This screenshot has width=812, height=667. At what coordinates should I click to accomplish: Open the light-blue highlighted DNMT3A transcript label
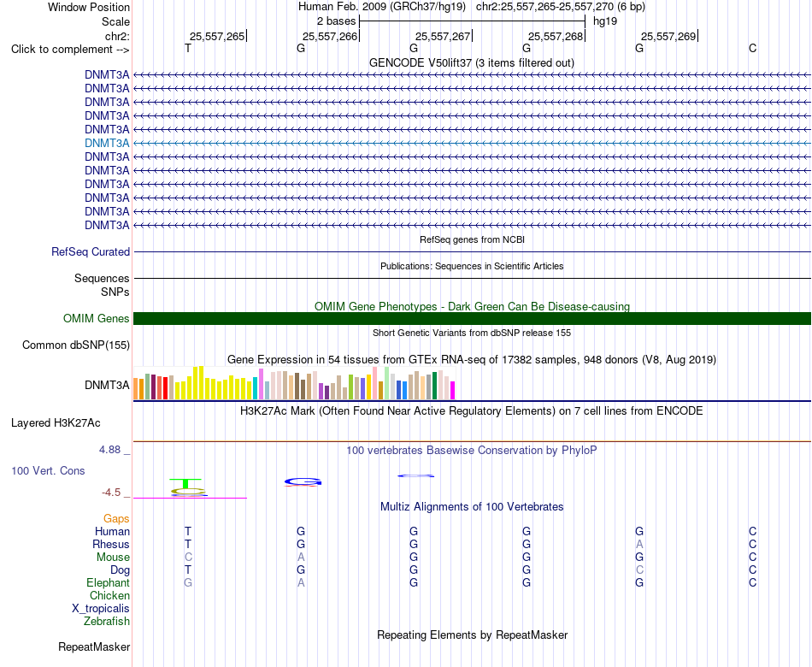(107, 143)
